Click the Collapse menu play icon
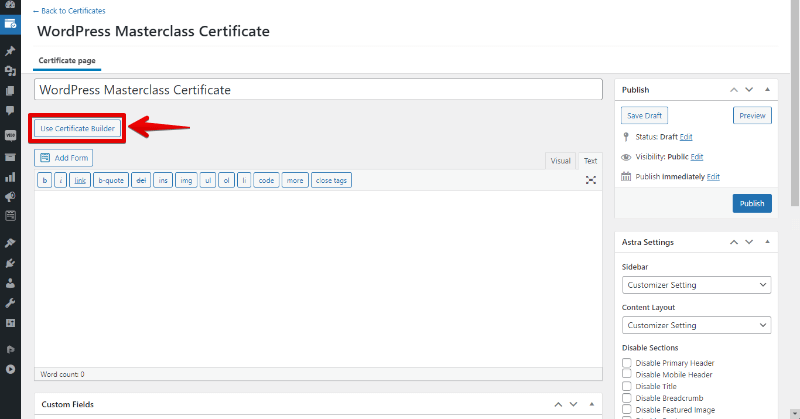Screen dimensions: 800x419 (10, 369)
